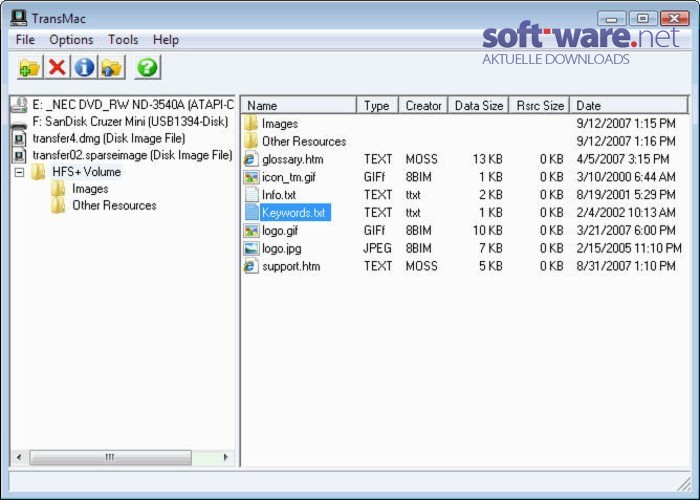Select the glossary.htm file name
This screenshot has height=500, width=700.
[x=293, y=159]
